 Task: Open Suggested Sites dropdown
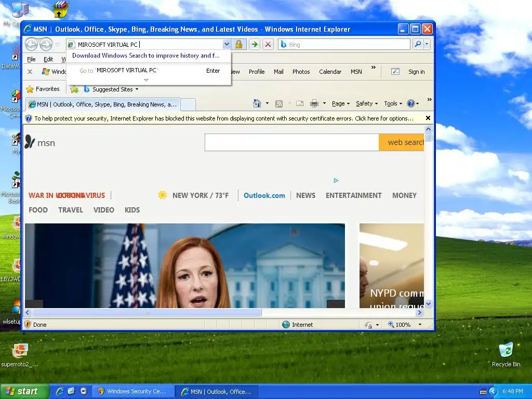[111, 89]
